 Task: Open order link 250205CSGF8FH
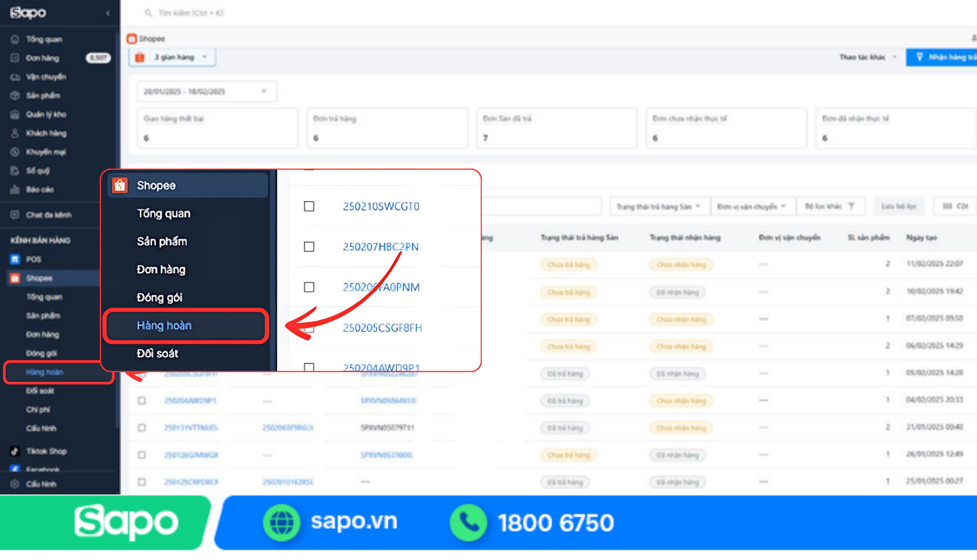382,328
